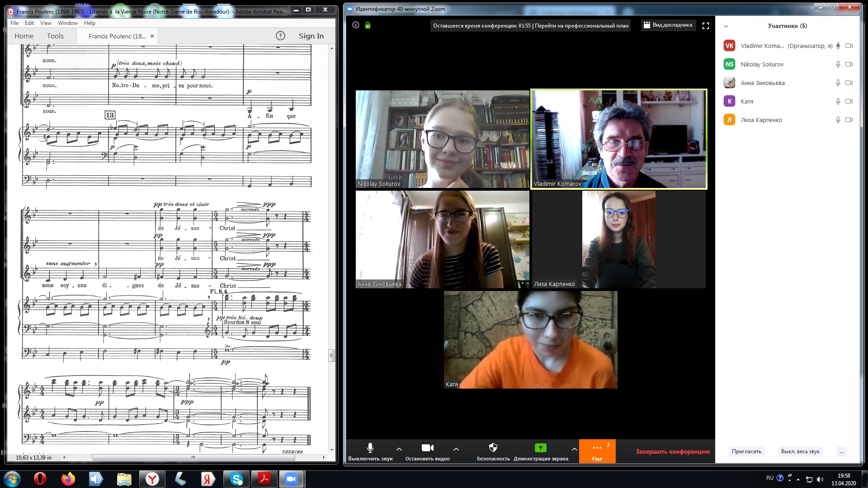Launch Firefox from the taskbar
This screenshot has height=488, width=868.
pyautogui.click(x=68, y=479)
